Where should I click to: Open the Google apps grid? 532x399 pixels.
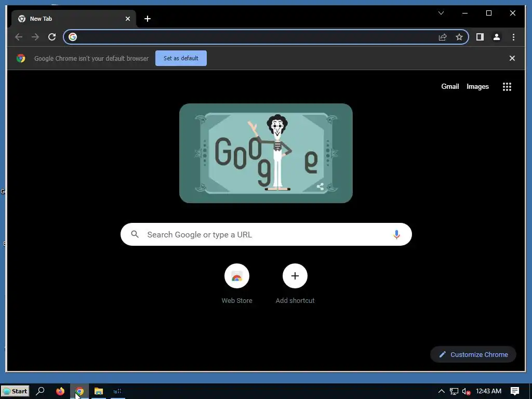tap(507, 87)
